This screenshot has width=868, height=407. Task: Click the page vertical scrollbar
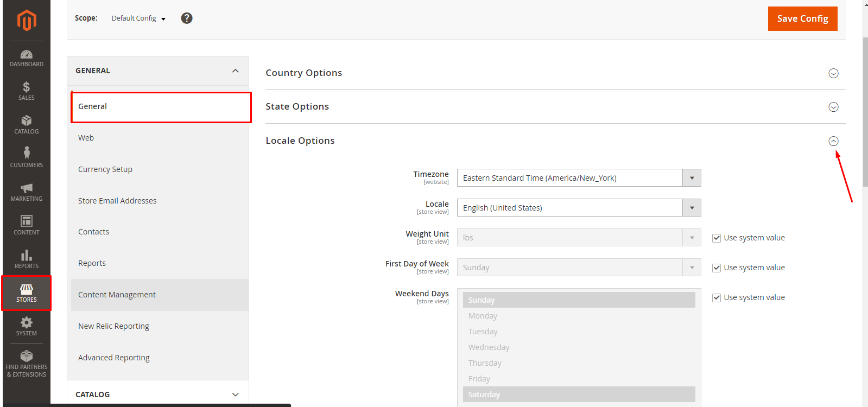865,111
